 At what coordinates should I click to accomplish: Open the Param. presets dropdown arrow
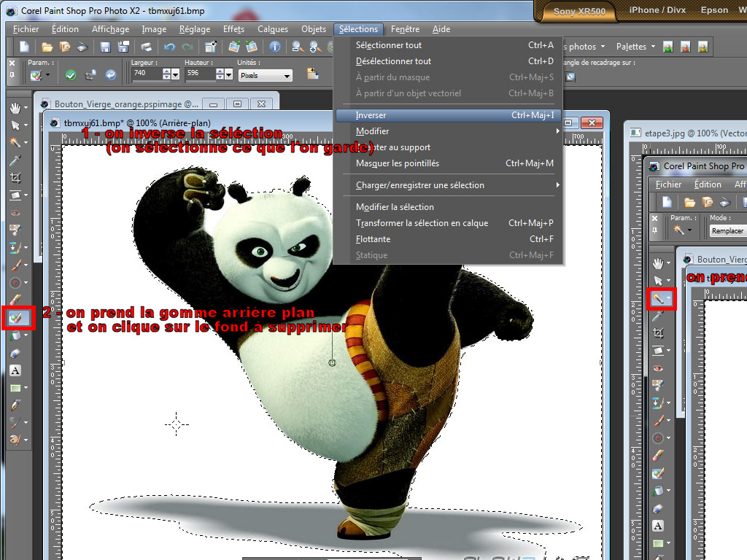47,75
